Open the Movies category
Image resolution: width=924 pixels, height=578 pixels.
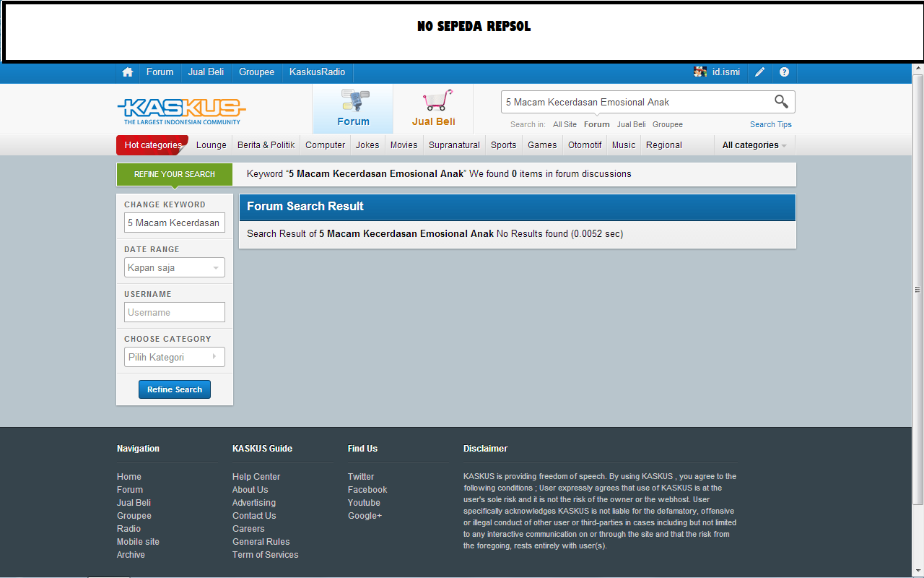coord(404,145)
